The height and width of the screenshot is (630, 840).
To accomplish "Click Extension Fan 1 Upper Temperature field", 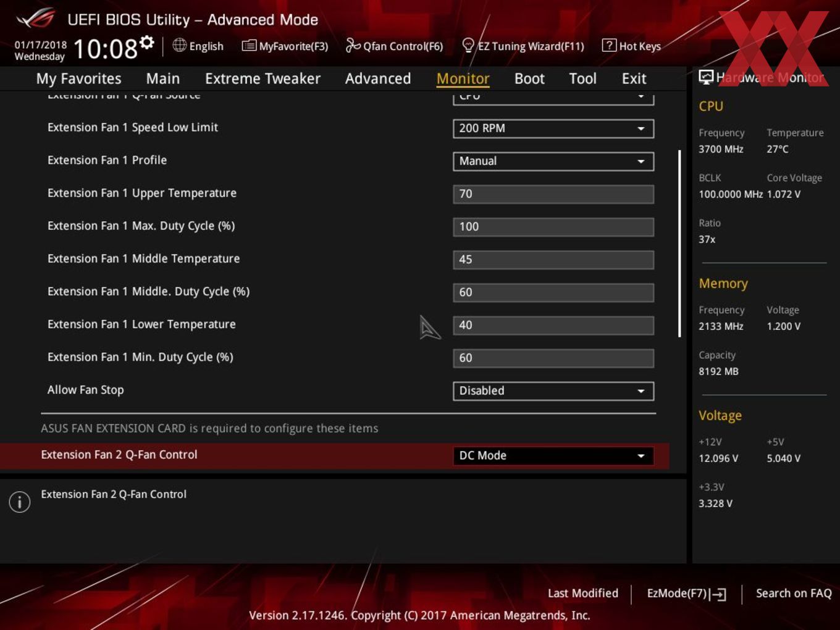I will pyautogui.click(x=553, y=194).
